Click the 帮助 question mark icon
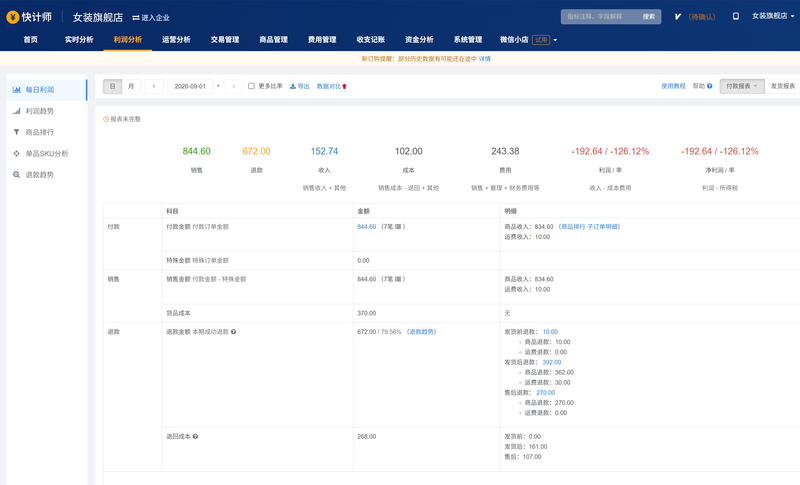 coord(710,86)
